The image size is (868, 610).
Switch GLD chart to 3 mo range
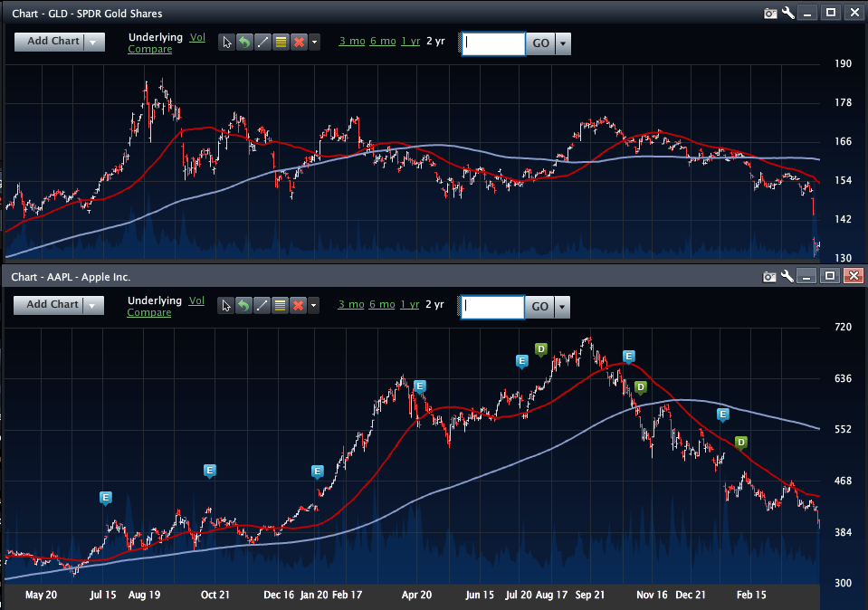click(x=351, y=42)
